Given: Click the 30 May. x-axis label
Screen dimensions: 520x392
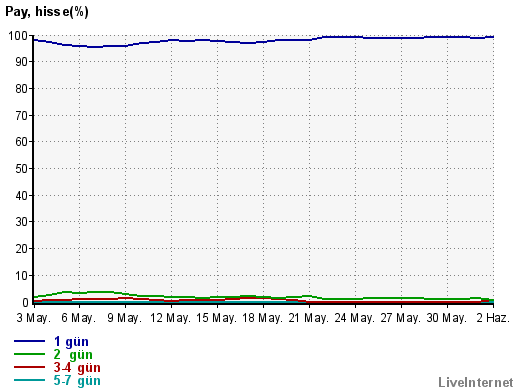Looking at the screenshot, I should point(446,318).
